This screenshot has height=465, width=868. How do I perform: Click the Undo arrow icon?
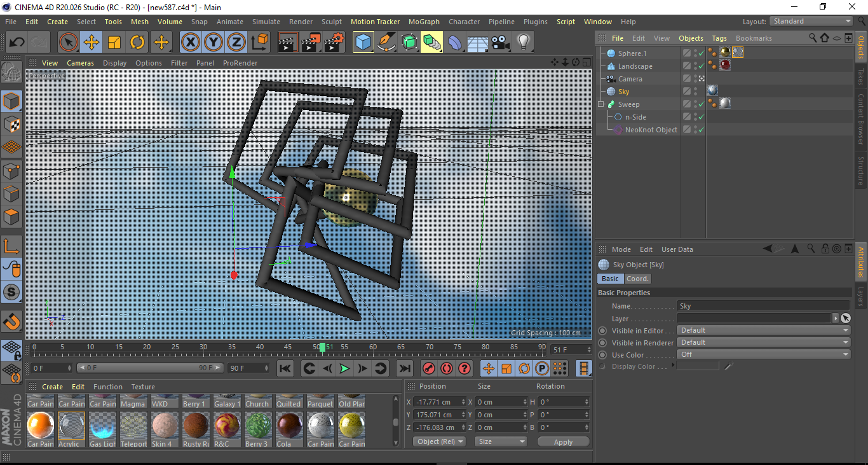(x=17, y=43)
